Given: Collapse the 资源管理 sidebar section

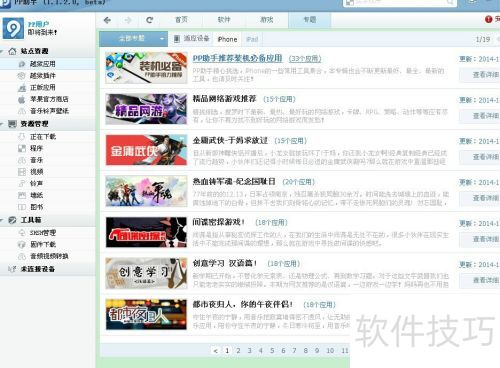Looking at the screenshot, I should [x=2, y=124].
